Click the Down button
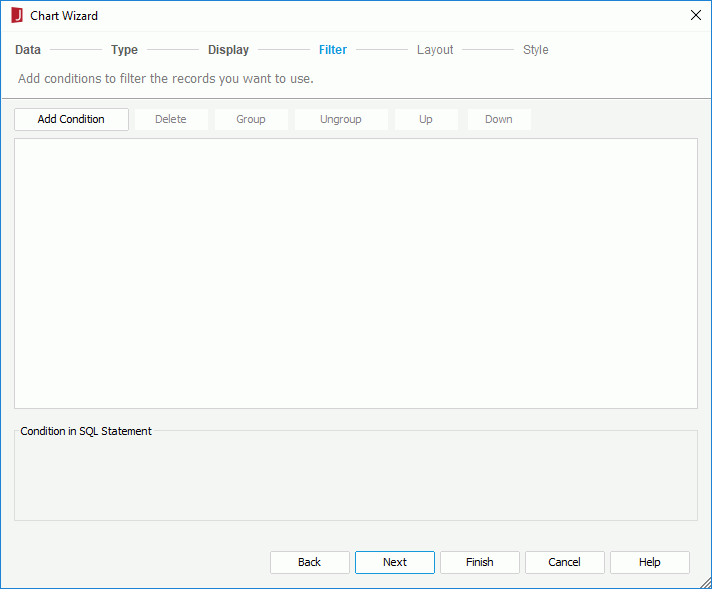Image resolution: width=712 pixels, height=589 pixels. tap(499, 119)
